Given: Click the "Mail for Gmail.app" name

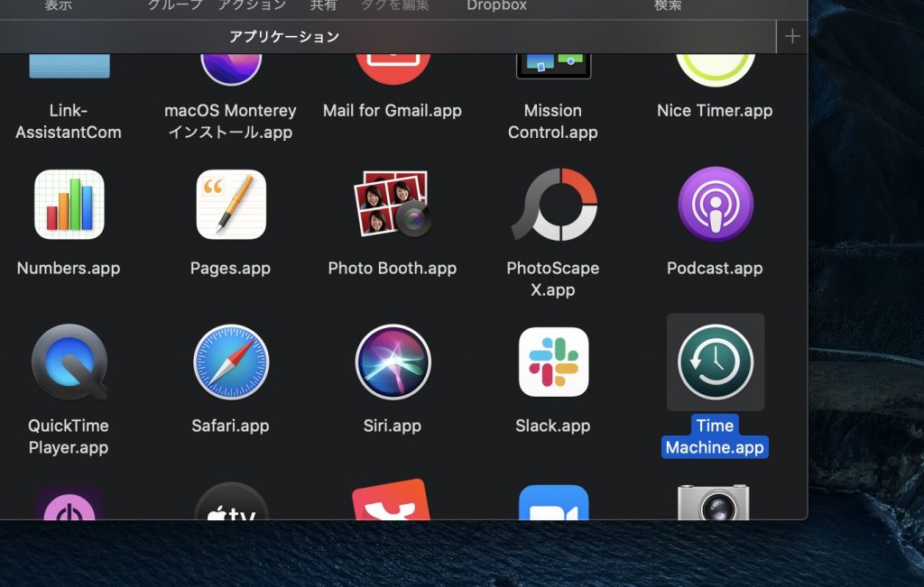Looking at the screenshot, I should (393, 111).
